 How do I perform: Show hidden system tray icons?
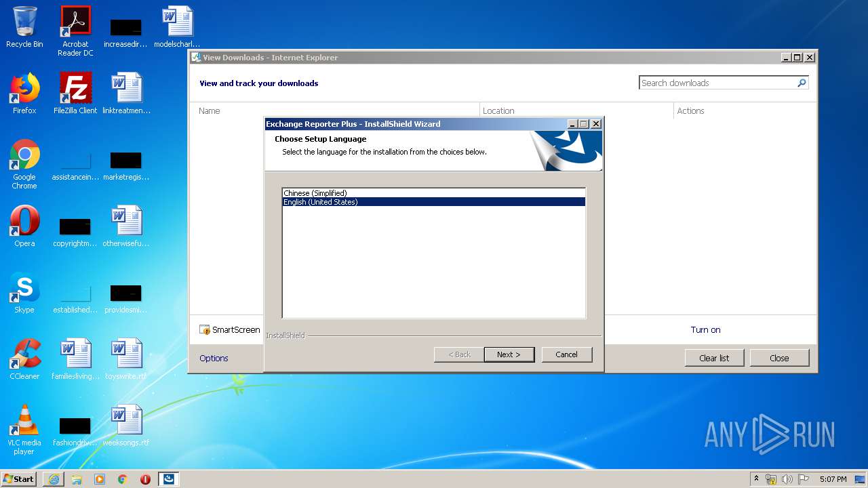pyautogui.click(x=757, y=479)
